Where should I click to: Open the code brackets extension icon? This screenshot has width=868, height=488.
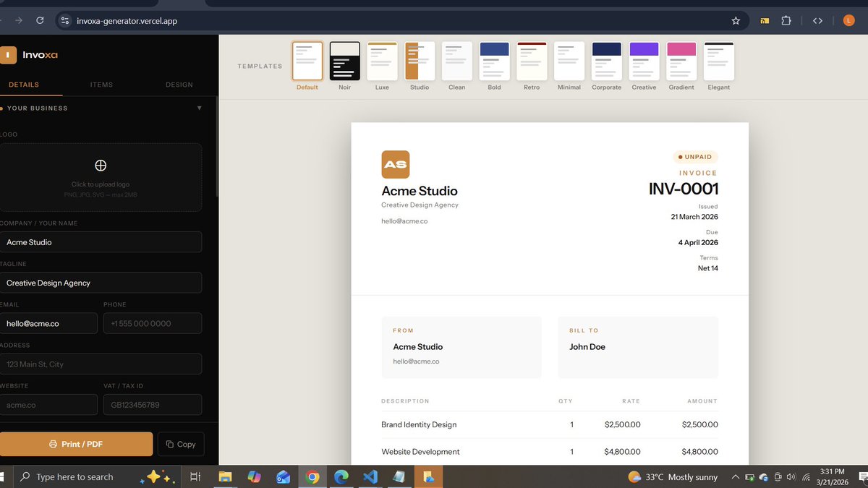click(817, 21)
